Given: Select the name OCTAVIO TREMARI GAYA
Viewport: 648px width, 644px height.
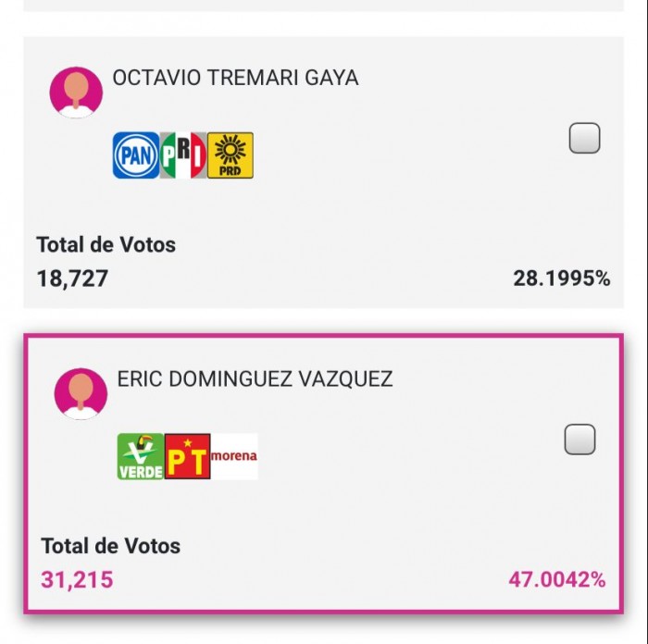Looking at the screenshot, I should point(235,78).
